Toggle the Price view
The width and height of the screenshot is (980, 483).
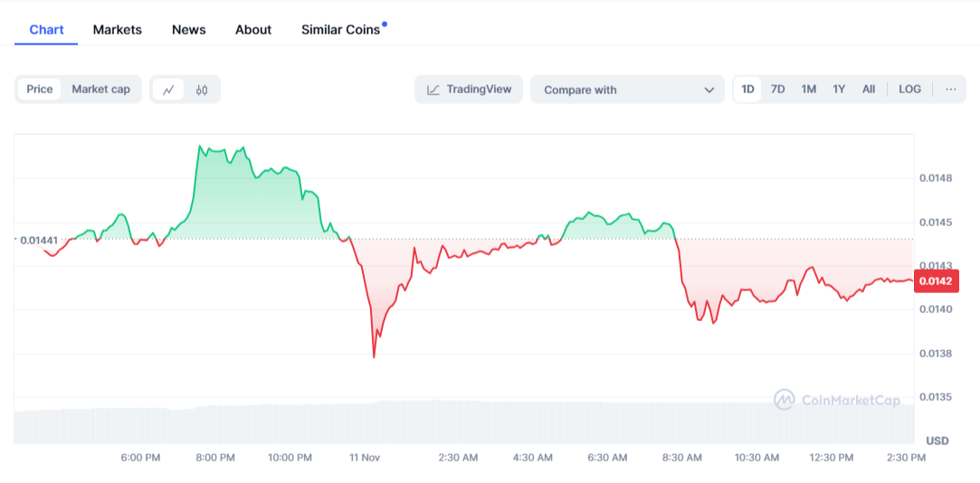tap(40, 90)
